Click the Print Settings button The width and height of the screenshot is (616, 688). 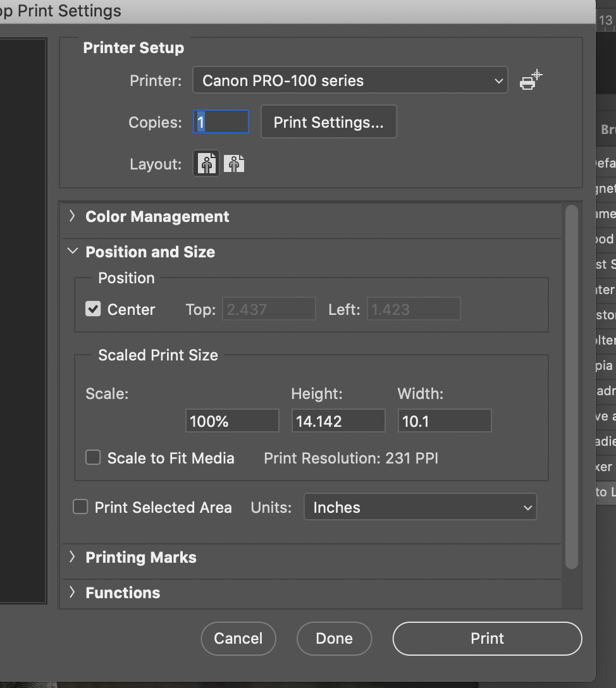328,122
